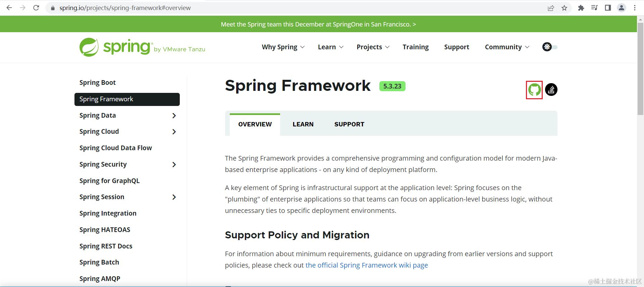This screenshot has height=287, width=644.
Task: Click the Spring leaf logo
Action: 89,47
